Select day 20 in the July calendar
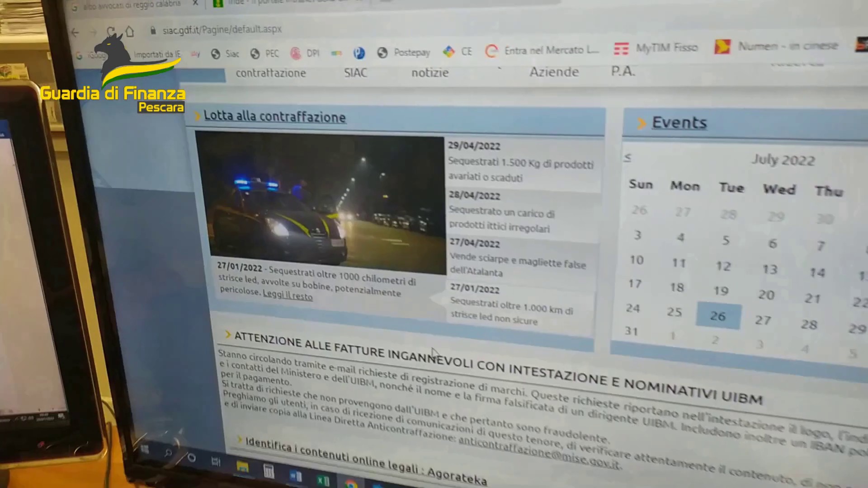Viewport: 868px width, 488px height. point(766,295)
